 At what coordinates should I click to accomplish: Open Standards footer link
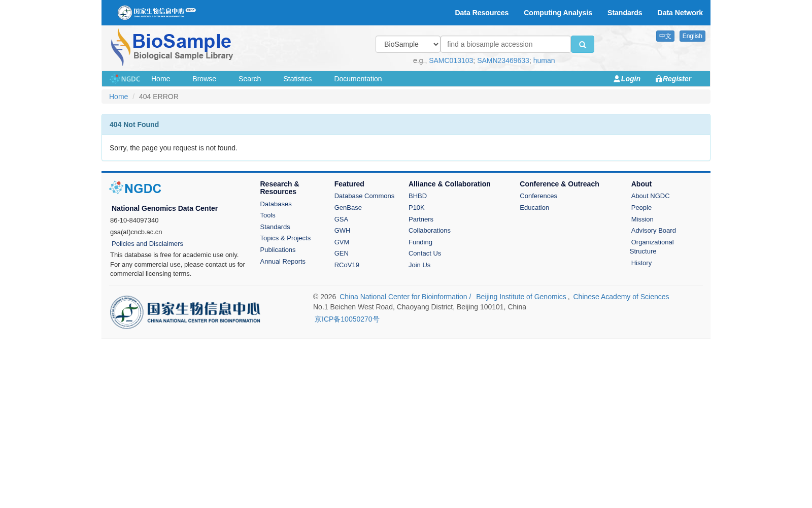pos(275,227)
